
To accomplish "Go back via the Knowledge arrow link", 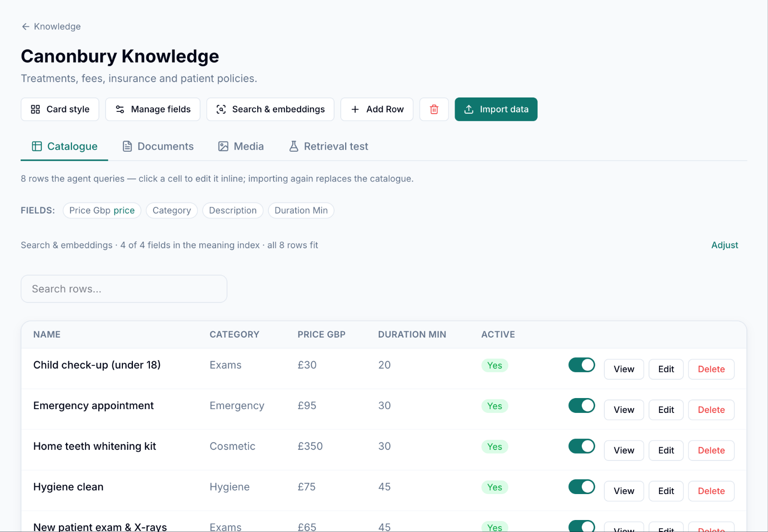I will point(51,26).
